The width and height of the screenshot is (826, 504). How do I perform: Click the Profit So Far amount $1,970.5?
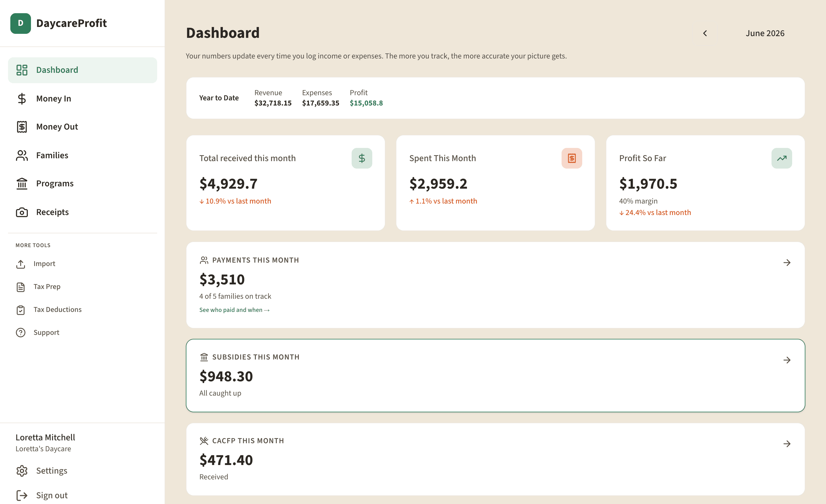(x=648, y=184)
